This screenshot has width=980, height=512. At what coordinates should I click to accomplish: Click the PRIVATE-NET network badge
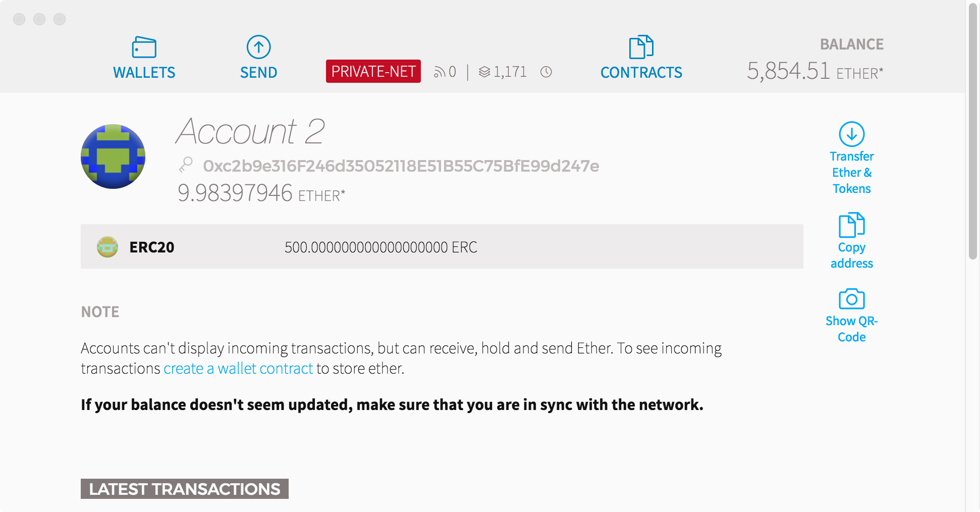(x=373, y=71)
